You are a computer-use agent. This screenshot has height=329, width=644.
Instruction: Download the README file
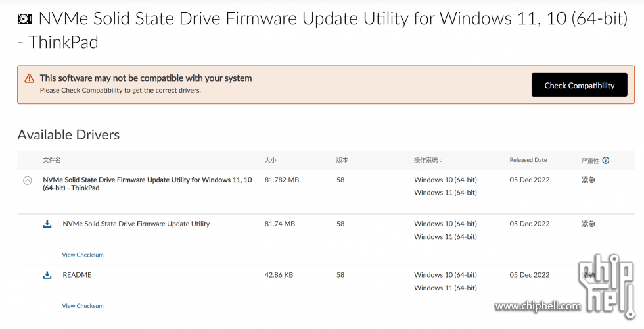click(47, 275)
